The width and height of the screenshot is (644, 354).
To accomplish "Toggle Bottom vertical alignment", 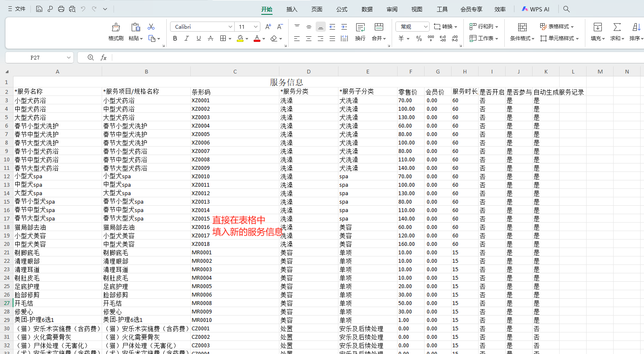I will tap(320, 27).
